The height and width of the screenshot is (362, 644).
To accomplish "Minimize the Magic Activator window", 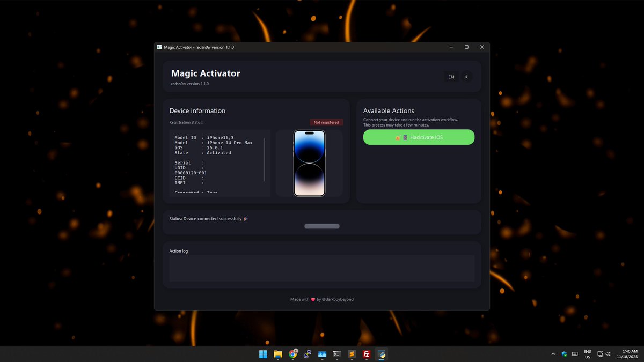I will pyautogui.click(x=451, y=47).
